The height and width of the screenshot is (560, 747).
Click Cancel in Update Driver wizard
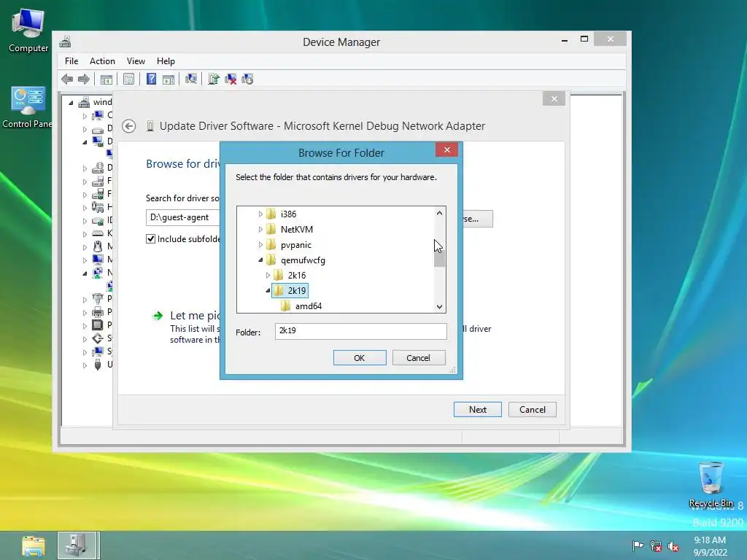532,410
